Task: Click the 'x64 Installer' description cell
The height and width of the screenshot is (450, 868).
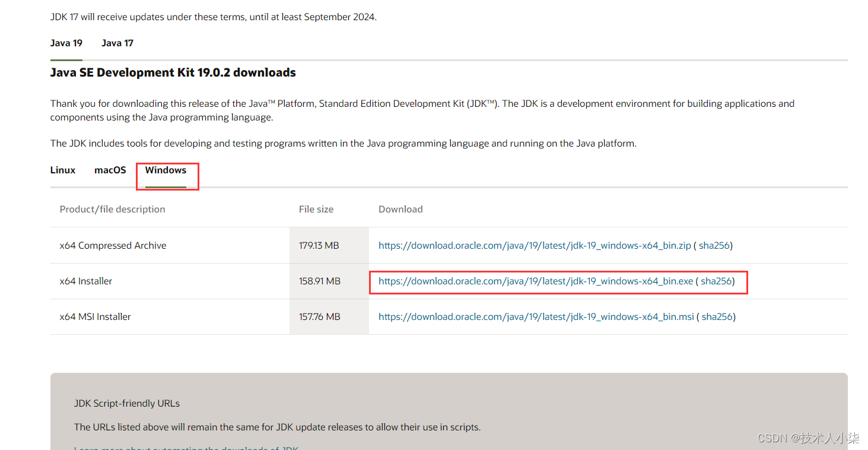Action: (170, 281)
